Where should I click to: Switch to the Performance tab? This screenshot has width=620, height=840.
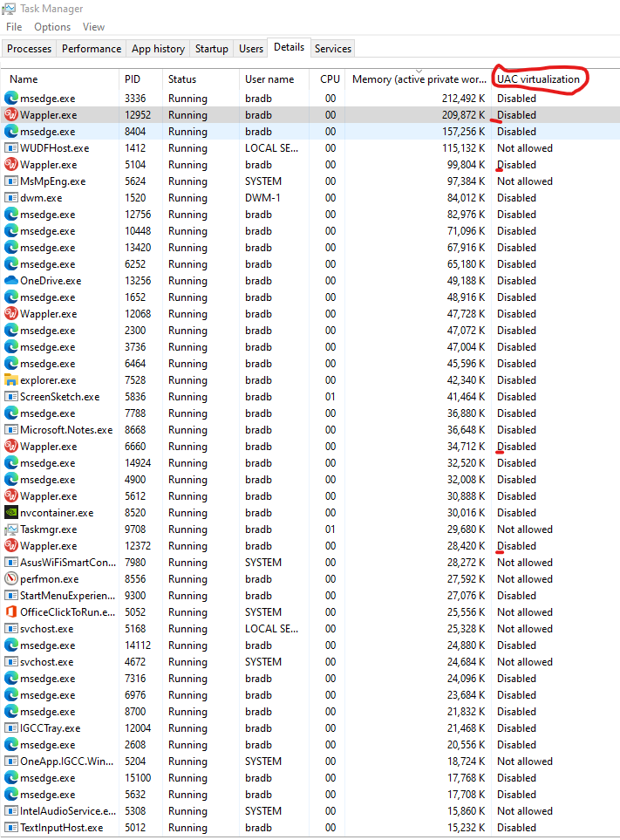pyautogui.click(x=92, y=48)
